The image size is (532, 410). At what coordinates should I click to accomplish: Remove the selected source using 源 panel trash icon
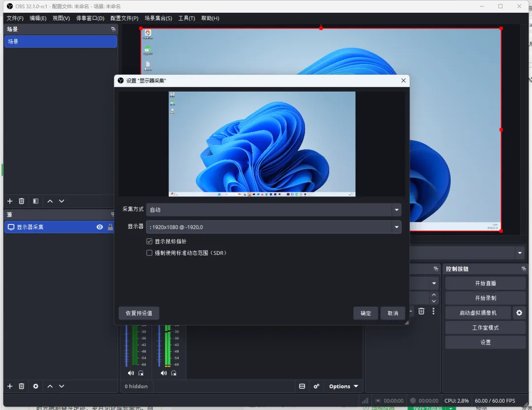(x=21, y=386)
